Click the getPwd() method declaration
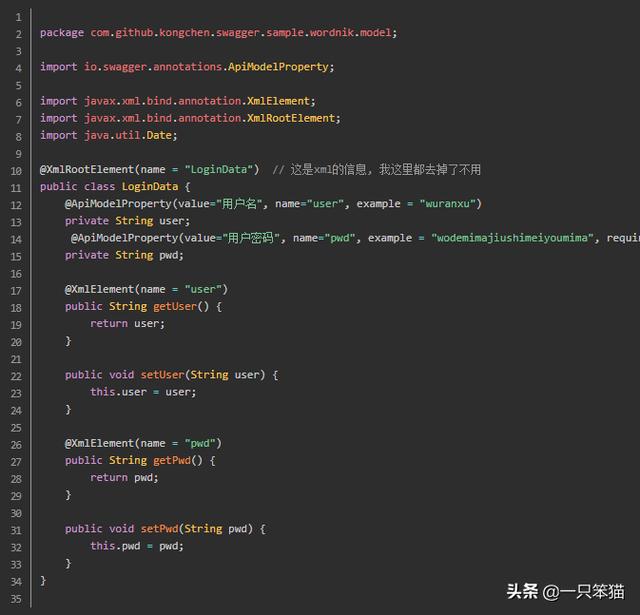Screen dimensions: 640x615 [x=140, y=461]
